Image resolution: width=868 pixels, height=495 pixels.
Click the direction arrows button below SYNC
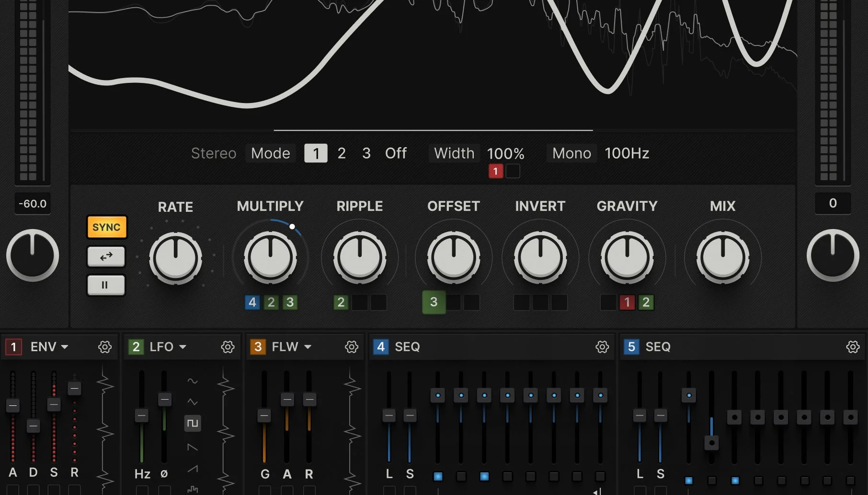pyautogui.click(x=106, y=256)
